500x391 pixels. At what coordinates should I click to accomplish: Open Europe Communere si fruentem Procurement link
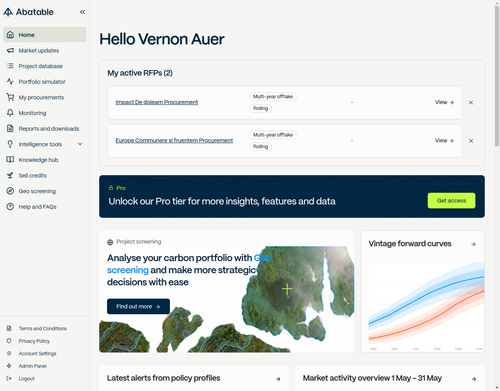tap(174, 141)
